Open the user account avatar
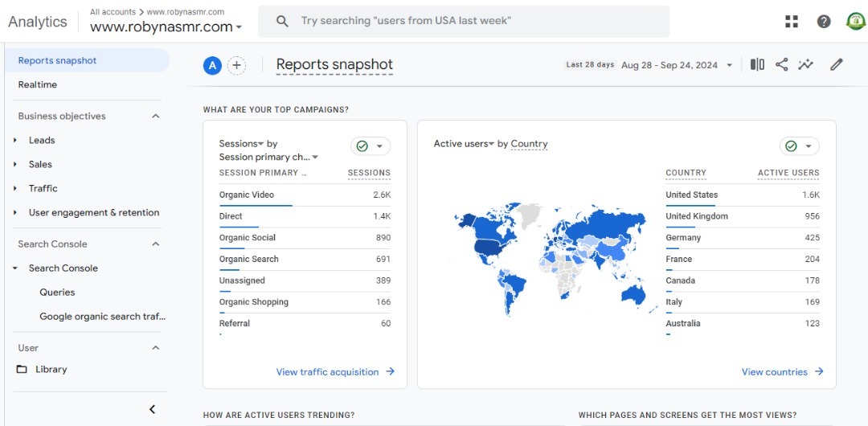The image size is (868, 426). coord(855,22)
